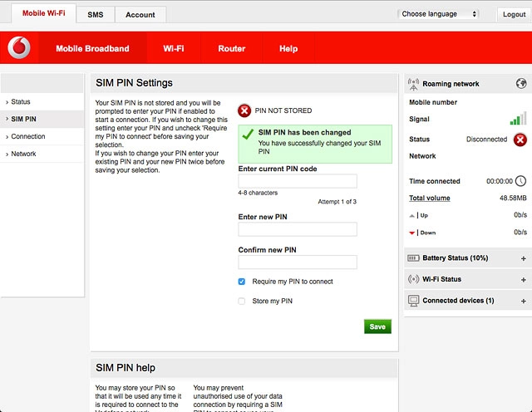
Task: Click the clock icon next to Time connected
Action: (520, 181)
